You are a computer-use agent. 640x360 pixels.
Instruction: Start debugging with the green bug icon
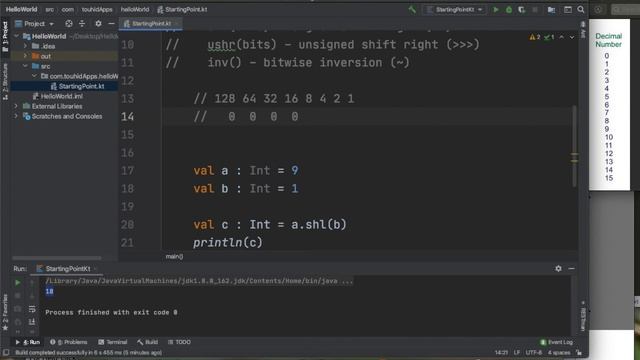pos(509,9)
